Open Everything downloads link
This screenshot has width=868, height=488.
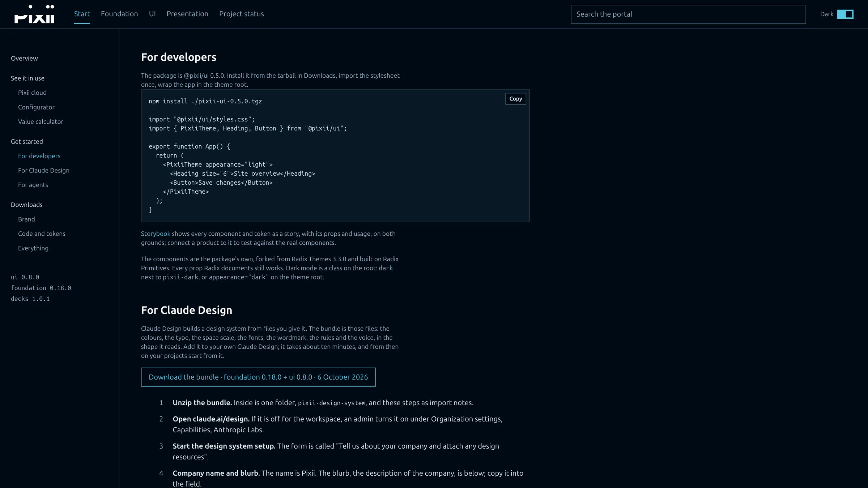(x=33, y=248)
